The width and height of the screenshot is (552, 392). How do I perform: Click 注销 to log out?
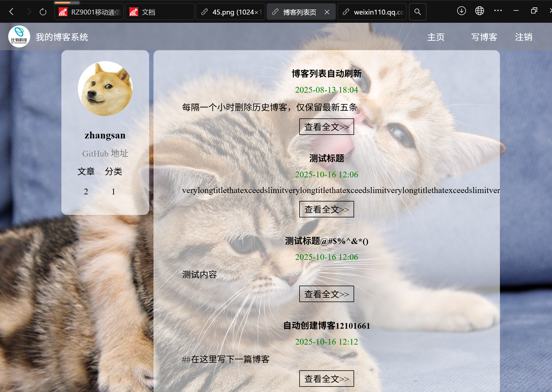coord(523,37)
